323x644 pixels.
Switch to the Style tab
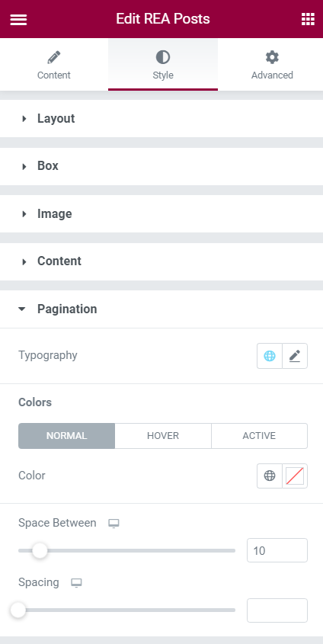coord(163,65)
